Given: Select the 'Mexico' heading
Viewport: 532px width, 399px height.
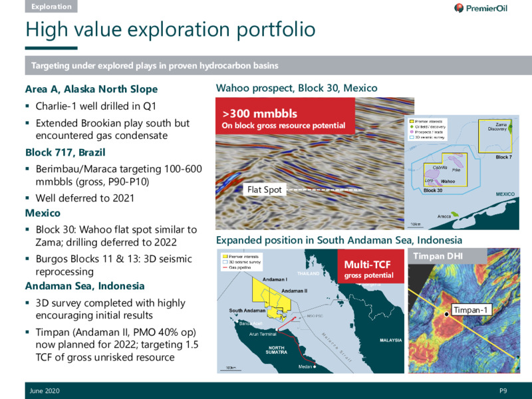Looking at the screenshot, I should tap(43, 213).
